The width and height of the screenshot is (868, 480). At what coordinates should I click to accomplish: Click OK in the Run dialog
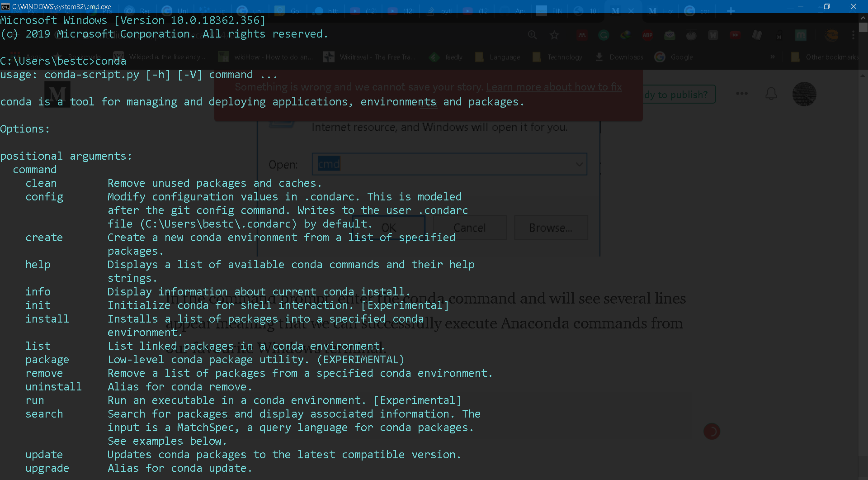pyautogui.click(x=390, y=227)
